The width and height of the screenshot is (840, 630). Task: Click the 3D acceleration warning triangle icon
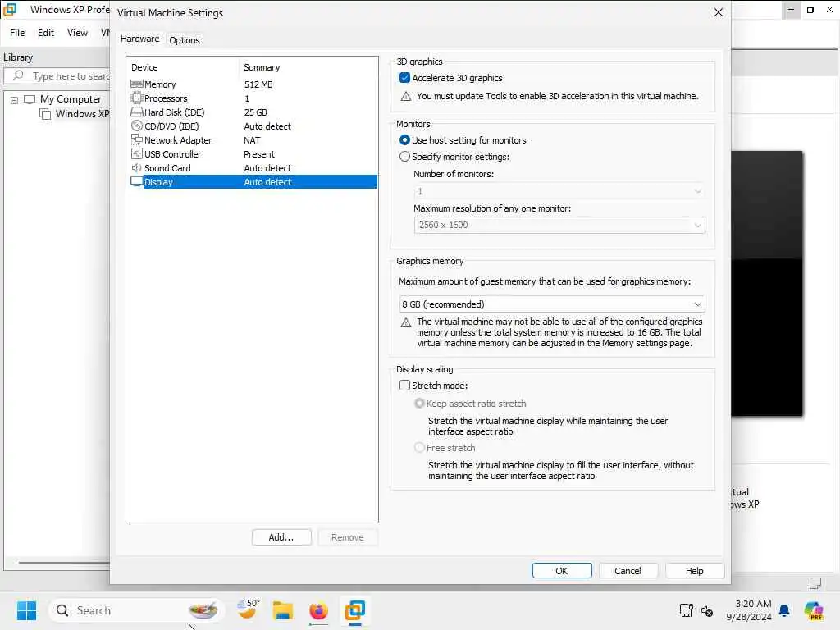click(x=406, y=97)
